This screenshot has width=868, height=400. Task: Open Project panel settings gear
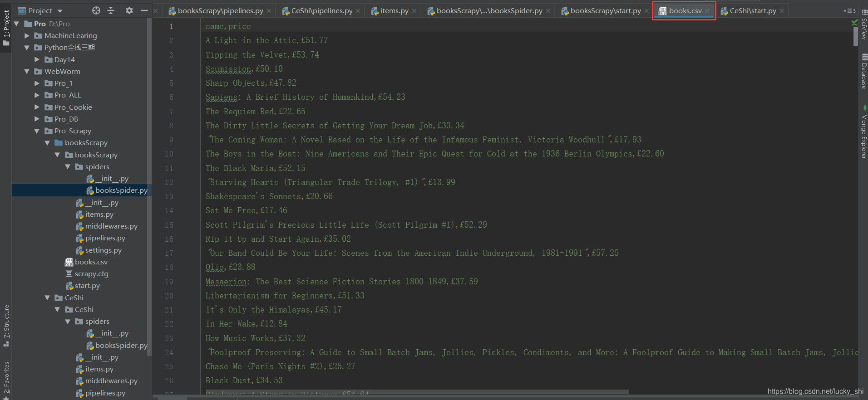pyautogui.click(x=129, y=10)
